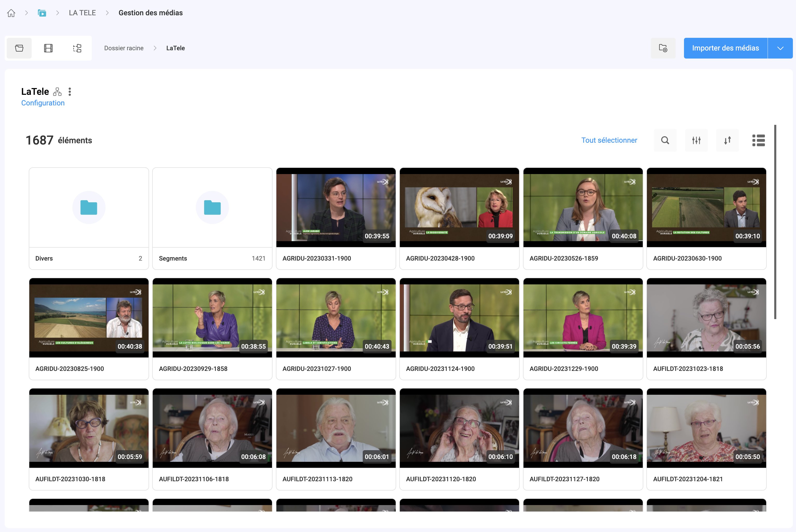Open the AGRIDU-20230428-1900 owl video thumbnail
The width and height of the screenshot is (796, 532).
[459, 207]
